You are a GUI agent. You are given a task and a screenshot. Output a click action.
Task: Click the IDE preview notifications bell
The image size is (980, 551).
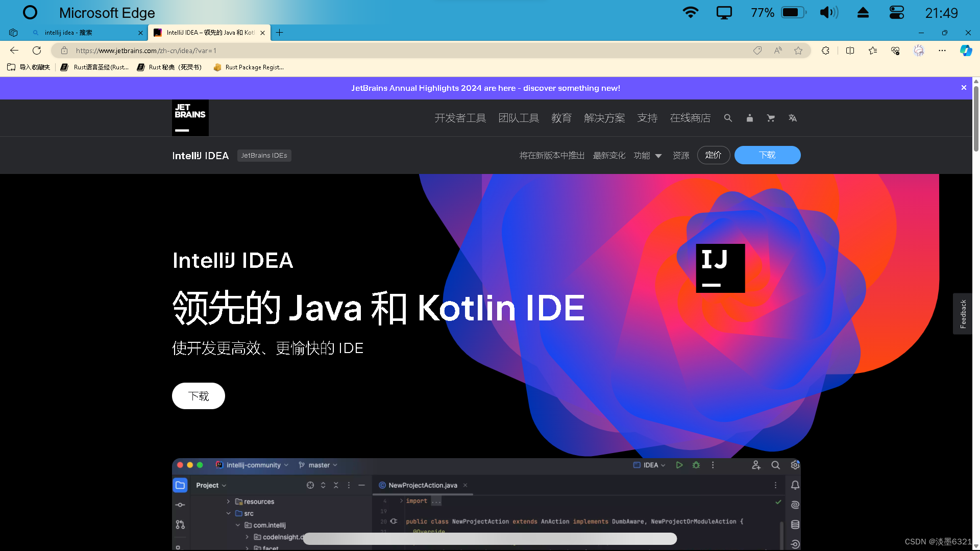click(795, 485)
